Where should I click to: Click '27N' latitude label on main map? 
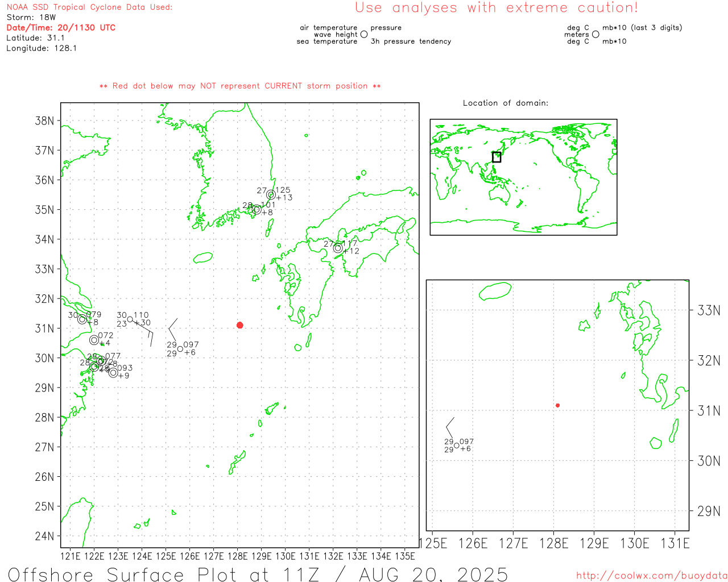coord(44,447)
